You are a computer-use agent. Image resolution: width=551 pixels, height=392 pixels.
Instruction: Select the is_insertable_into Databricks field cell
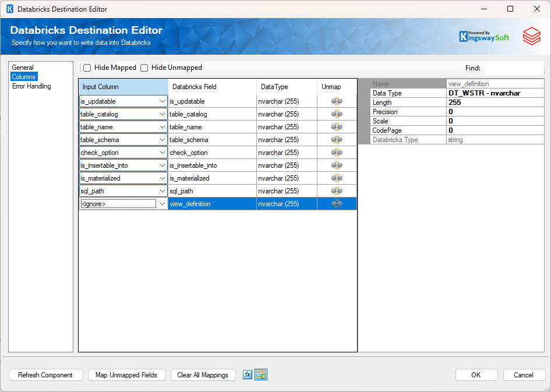(x=213, y=165)
